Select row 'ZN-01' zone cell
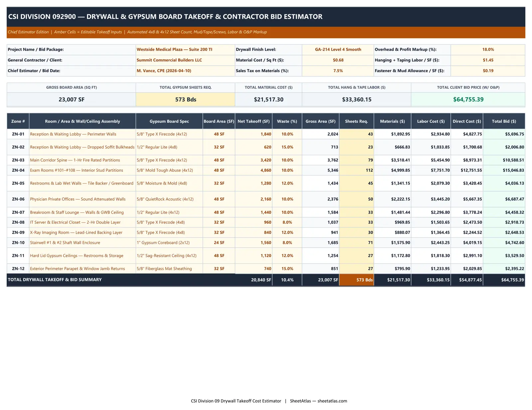The width and height of the screenshot is (532, 410). pos(18,134)
